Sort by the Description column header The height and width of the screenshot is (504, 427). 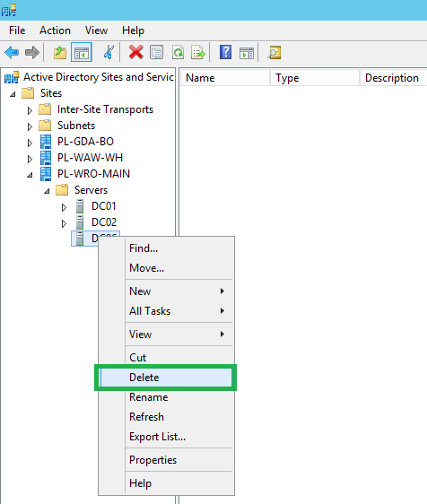[394, 78]
